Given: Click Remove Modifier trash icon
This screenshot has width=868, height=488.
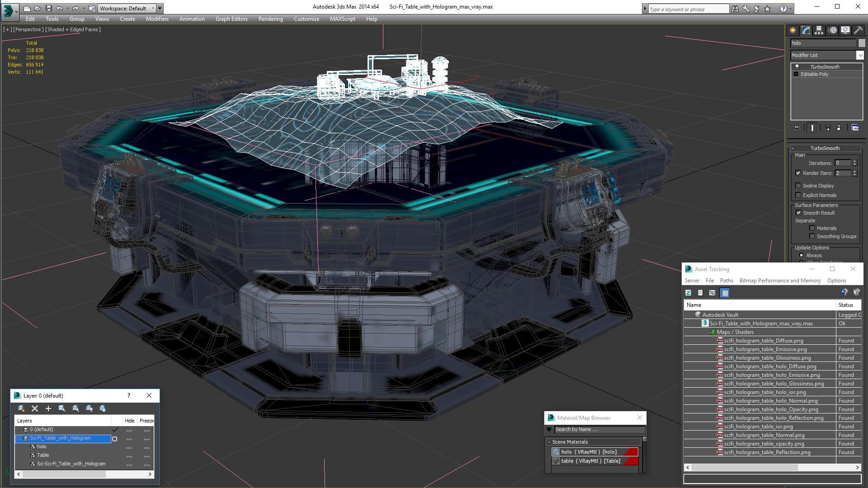Looking at the screenshot, I should pyautogui.click(x=839, y=128).
